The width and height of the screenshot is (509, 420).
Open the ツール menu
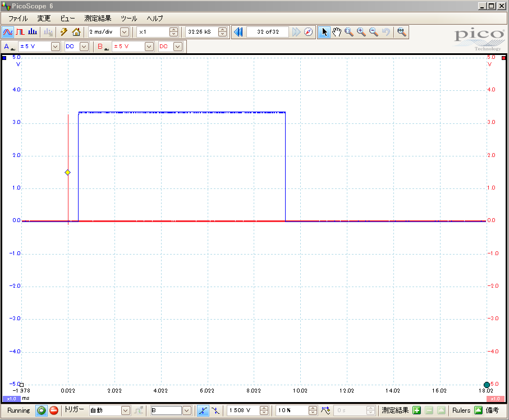[x=129, y=18]
